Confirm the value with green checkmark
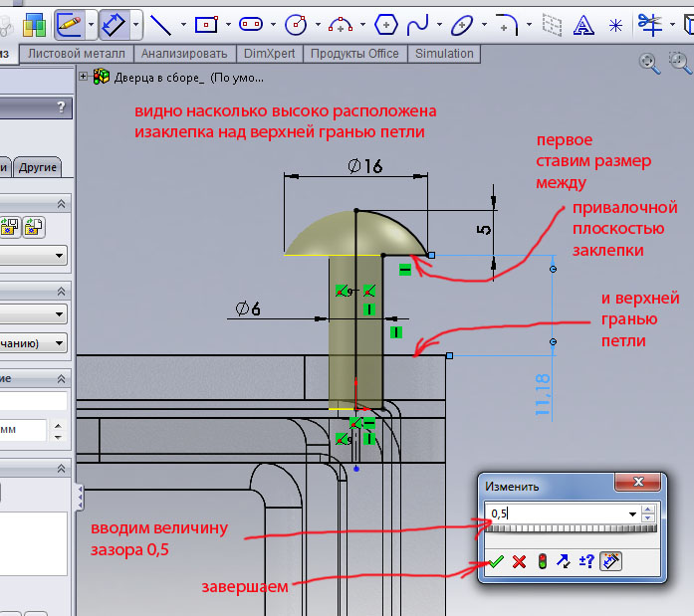 tap(496, 561)
